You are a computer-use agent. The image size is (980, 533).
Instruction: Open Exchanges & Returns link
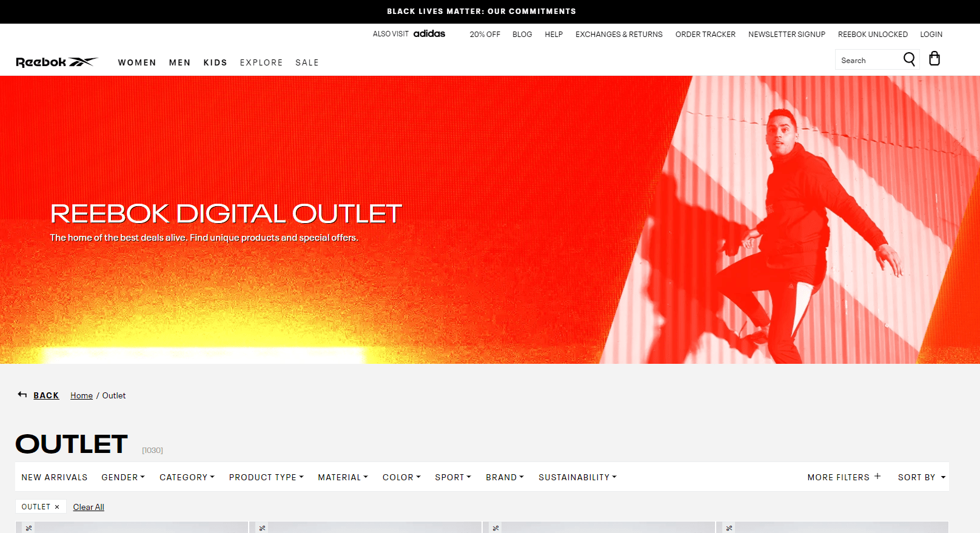tap(619, 35)
